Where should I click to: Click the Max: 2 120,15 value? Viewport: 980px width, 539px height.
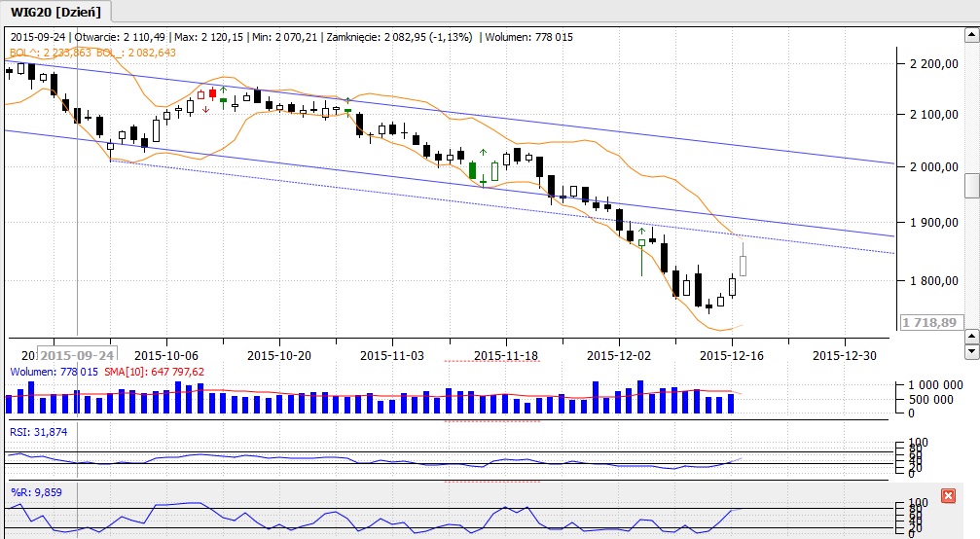tap(209, 37)
